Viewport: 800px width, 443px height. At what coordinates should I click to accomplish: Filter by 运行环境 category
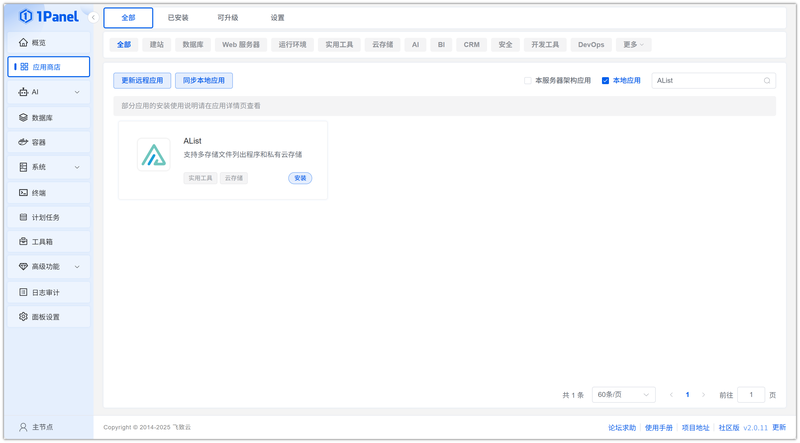292,44
